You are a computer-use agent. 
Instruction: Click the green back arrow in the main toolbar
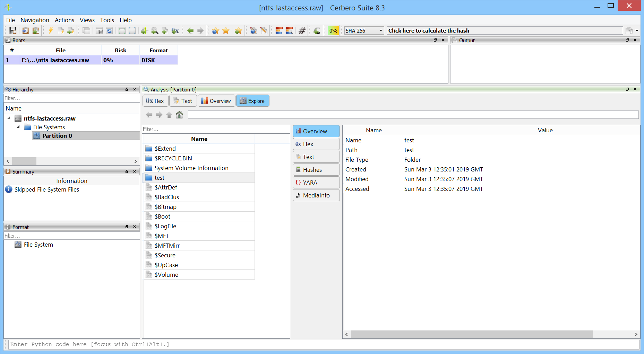(x=190, y=30)
